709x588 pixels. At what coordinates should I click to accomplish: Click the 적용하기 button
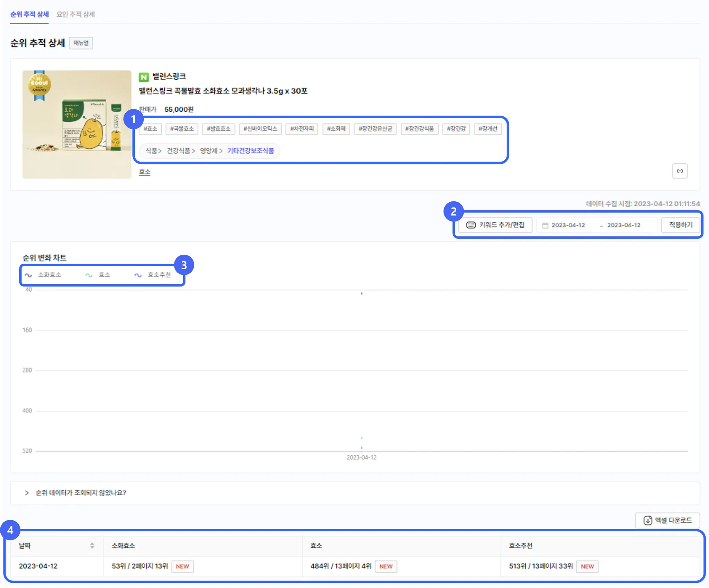(x=681, y=225)
